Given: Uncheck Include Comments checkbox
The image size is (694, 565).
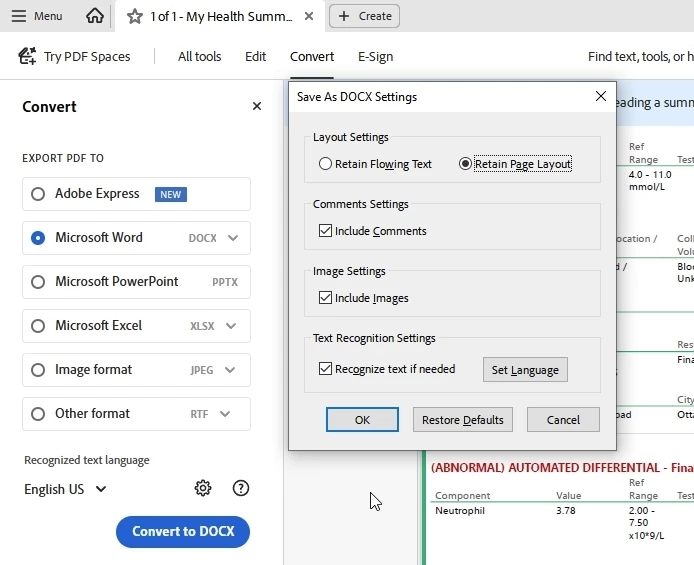Looking at the screenshot, I should point(325,231).
